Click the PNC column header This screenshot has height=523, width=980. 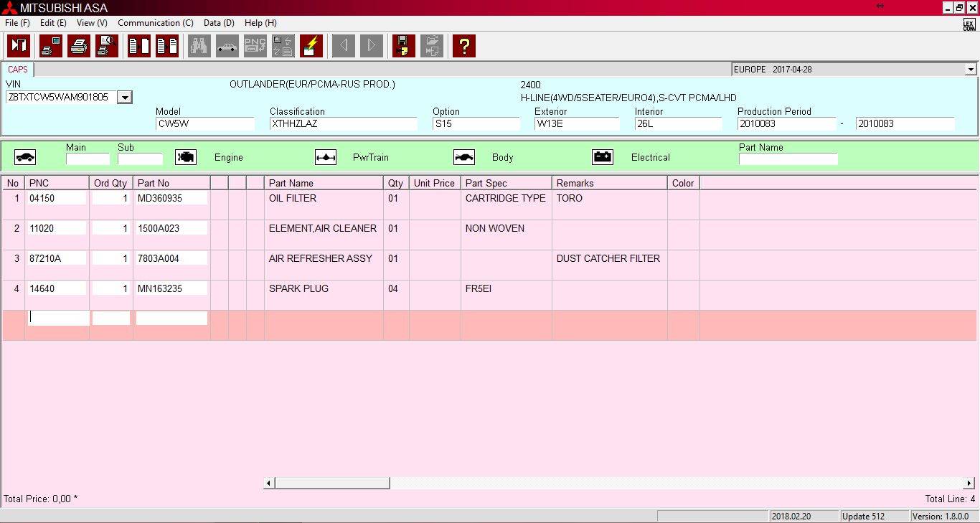click(57, 183)
